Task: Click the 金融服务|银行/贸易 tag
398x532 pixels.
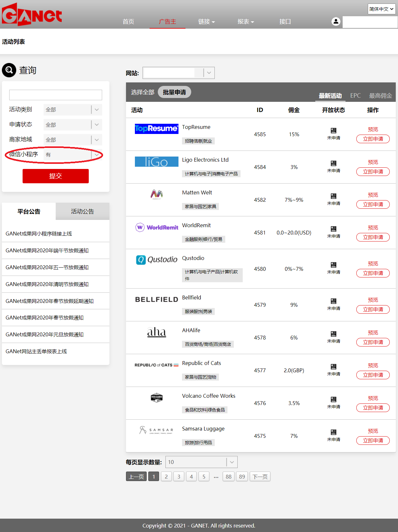Action: click(204, 239)
